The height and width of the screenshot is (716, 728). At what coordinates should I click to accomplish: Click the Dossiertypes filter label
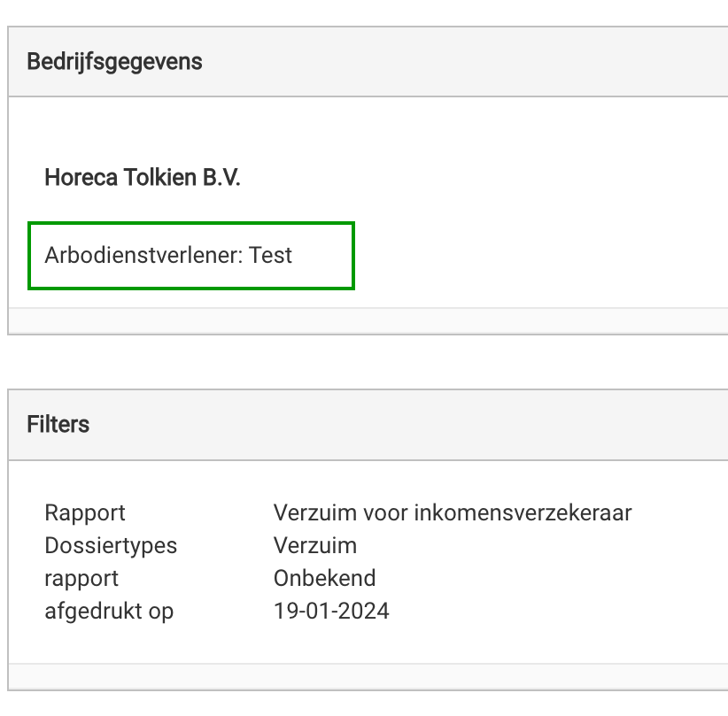(x=111, y=546)
